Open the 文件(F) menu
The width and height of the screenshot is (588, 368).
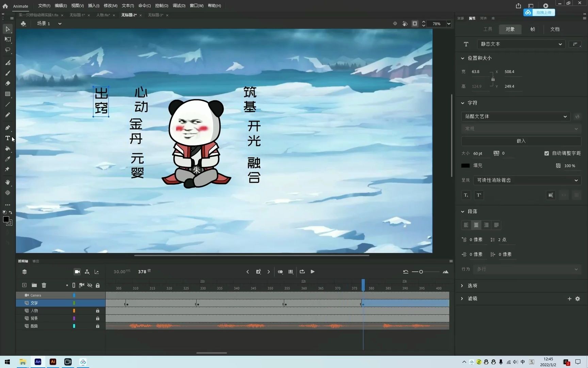coord(44,6)
